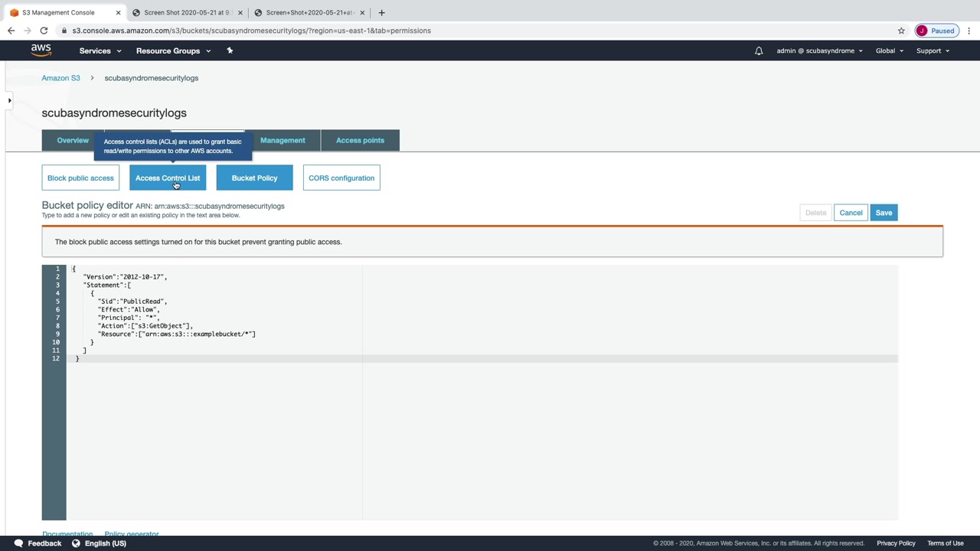Open Block public access settings
The width and height of the screenshot is (980, 551).
[x=80, y=178]
